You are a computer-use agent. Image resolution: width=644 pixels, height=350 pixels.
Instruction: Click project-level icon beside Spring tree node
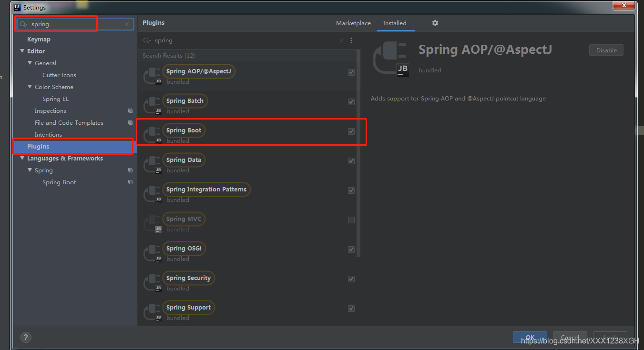coord(130,170)
